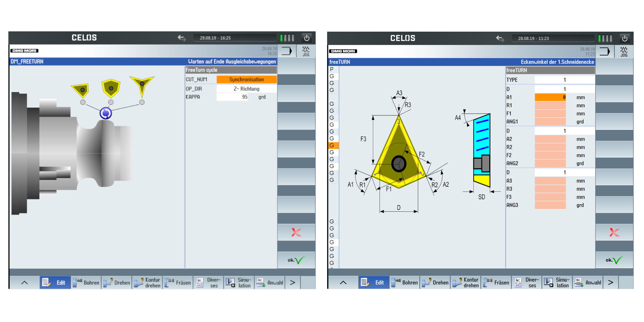The width and height of the screenshot is (644, 322).
Task: Select JOG mode icon in left window
Action: tap(306, 51)
